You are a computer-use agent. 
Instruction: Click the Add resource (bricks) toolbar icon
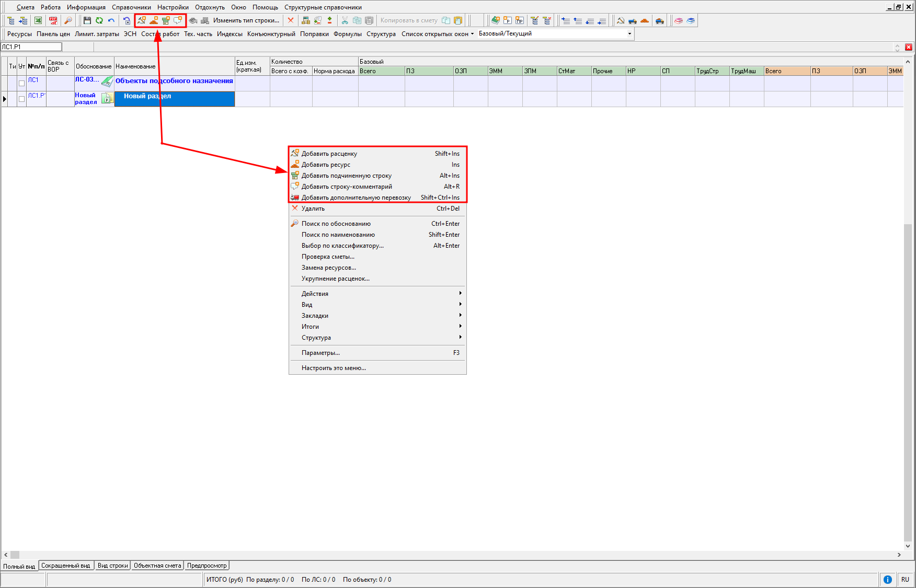[x=154, y=21]
